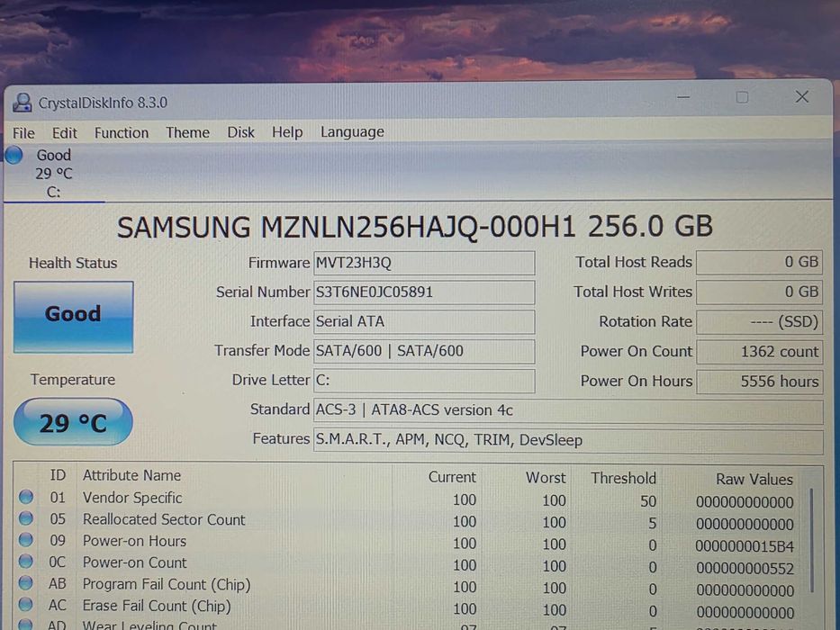Click the 29 °C temperature button
840x630 pixels.
[x=73, y=422]
